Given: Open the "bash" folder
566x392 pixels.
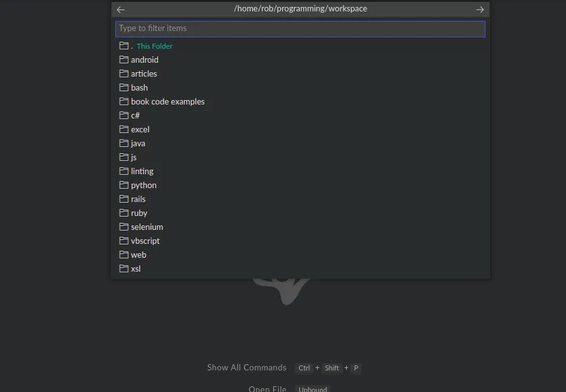Looking at the screenshot, I should [x=139, y=87].
